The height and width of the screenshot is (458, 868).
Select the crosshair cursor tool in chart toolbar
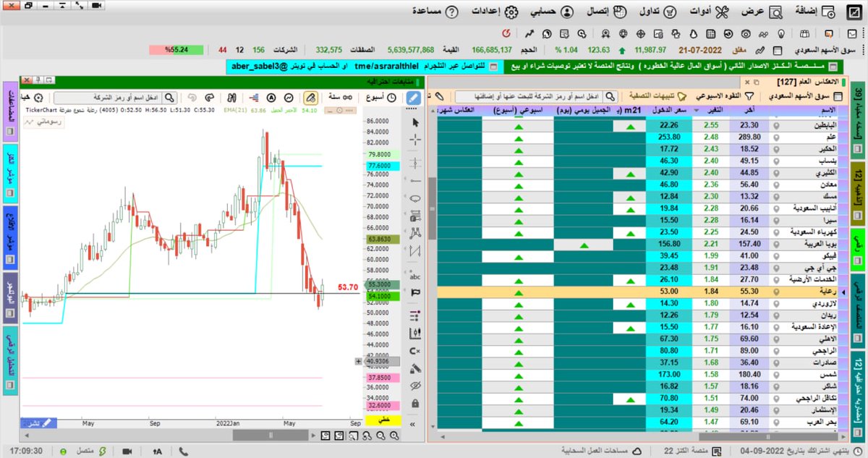415,140
